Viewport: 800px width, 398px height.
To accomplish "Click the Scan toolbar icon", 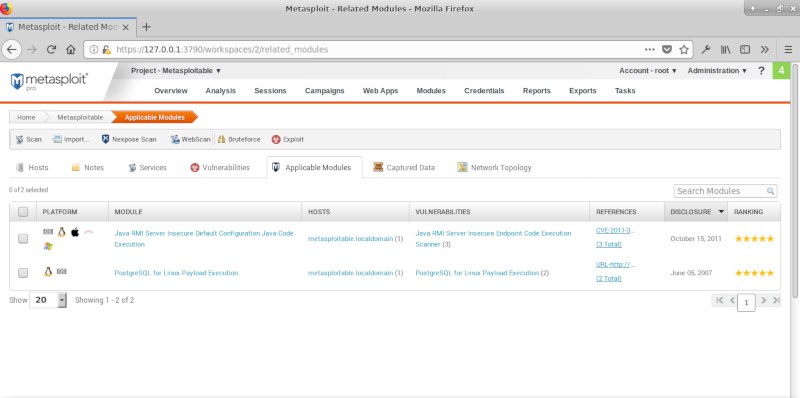I will (20, 139).
